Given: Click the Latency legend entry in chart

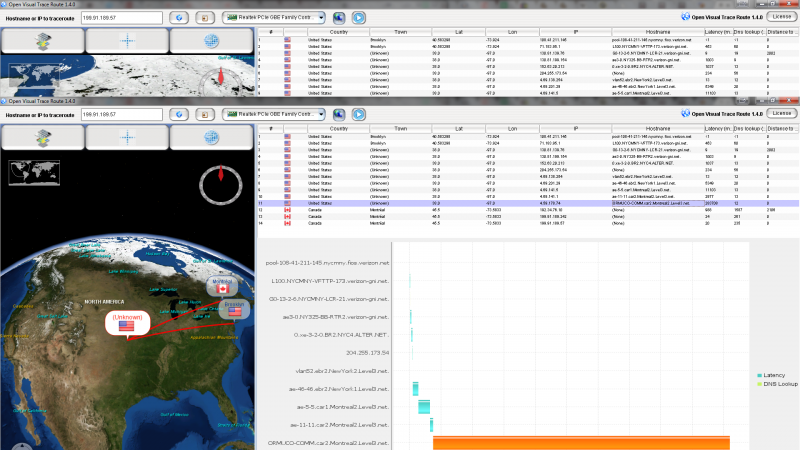Looking at the screenshot, I should tap(771, 375).
